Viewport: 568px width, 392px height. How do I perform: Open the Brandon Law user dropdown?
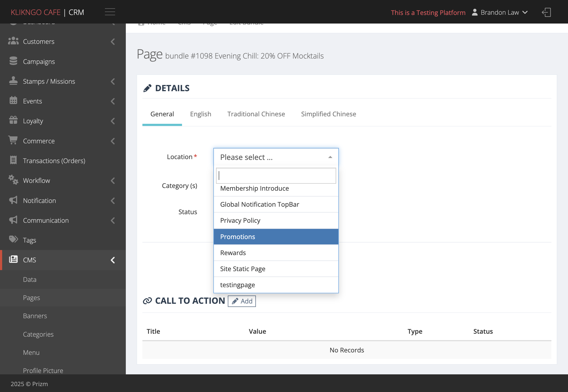(500, 12)
